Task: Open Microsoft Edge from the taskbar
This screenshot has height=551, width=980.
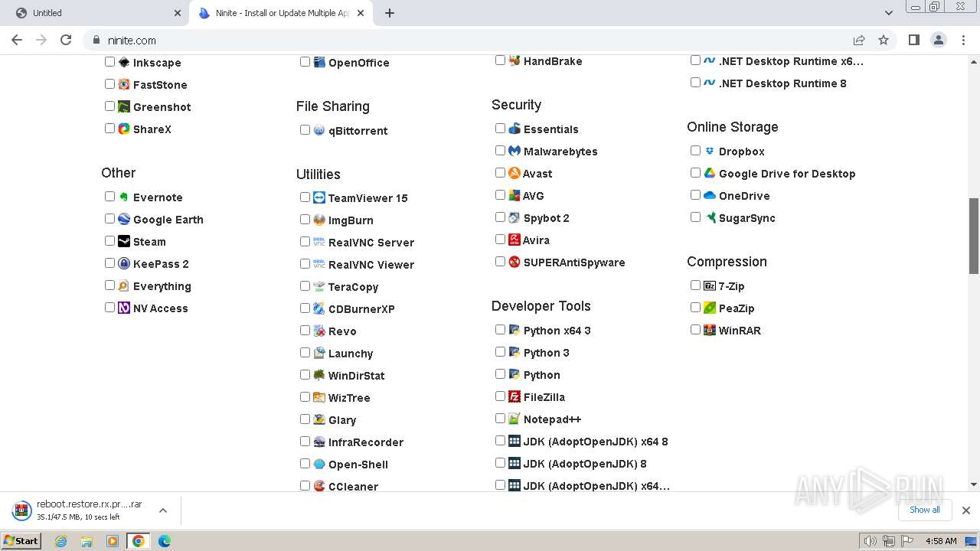Action: point(164,540)
